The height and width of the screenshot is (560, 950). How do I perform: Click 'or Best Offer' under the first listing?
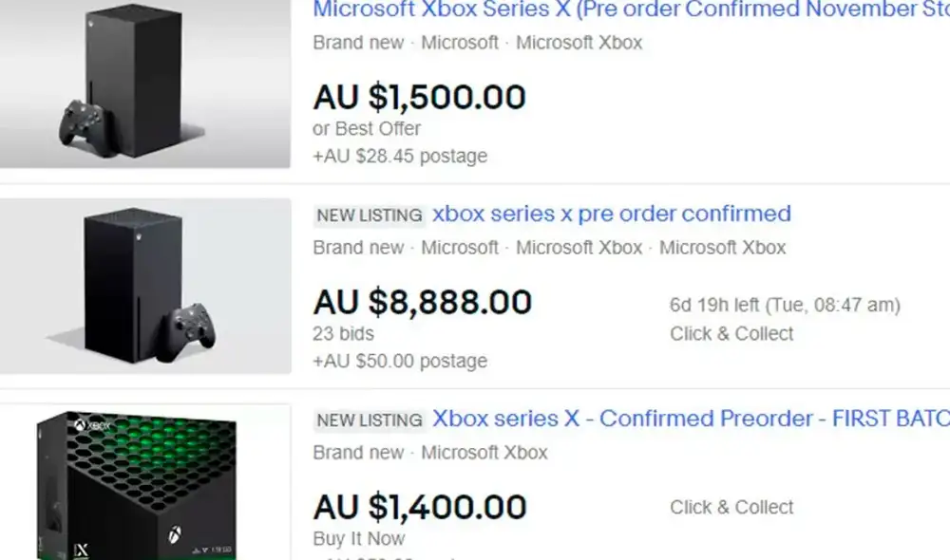pyautogui.click(x=366, y=129)
